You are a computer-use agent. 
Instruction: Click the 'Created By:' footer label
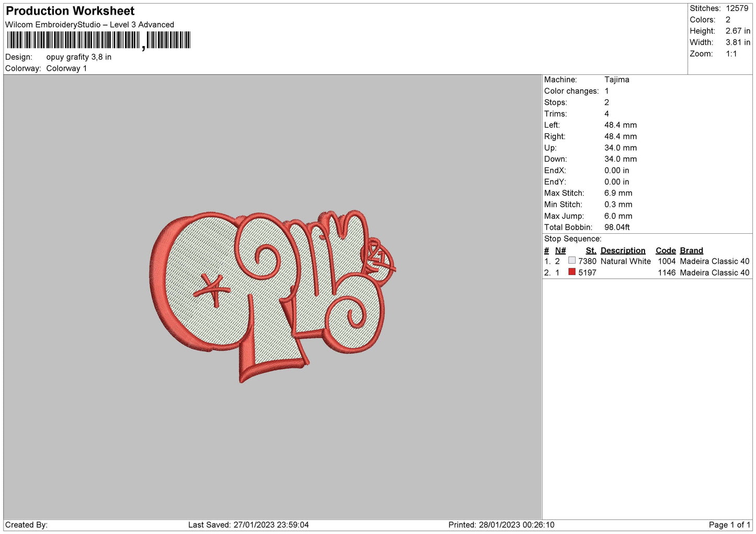click(x=26, y=525)
